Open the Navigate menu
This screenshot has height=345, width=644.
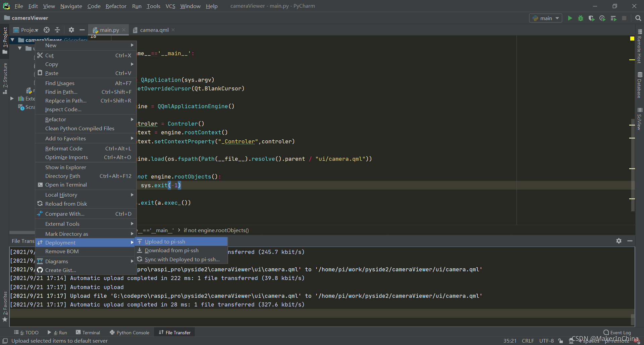coord(71,6)
